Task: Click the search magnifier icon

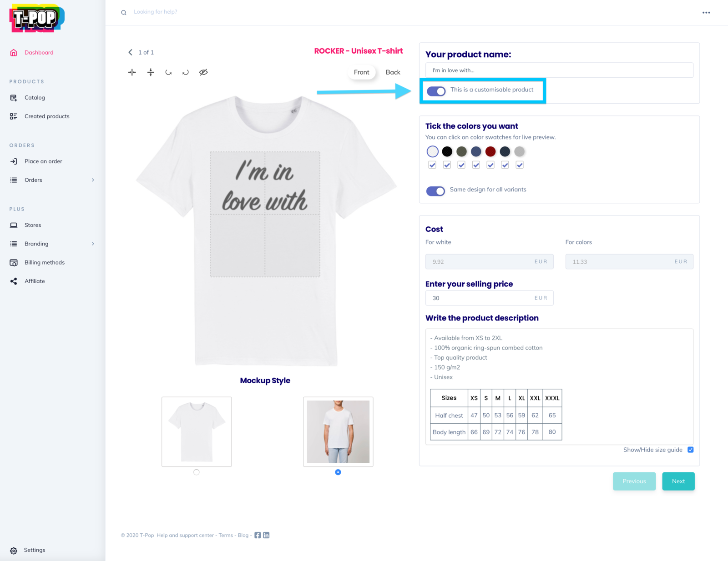Action: 124,13
